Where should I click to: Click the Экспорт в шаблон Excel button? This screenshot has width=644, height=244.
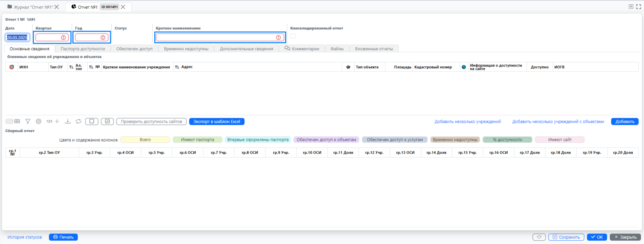point(216,122)
